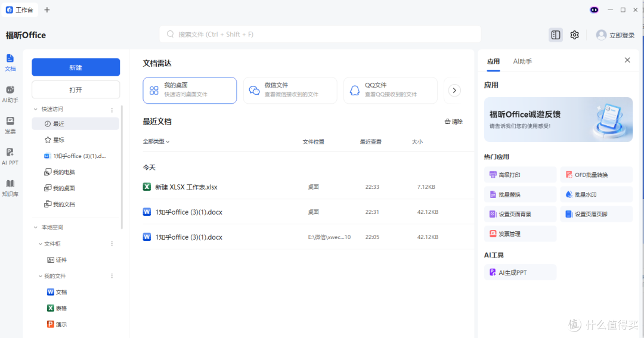Focus the 搜索文件 search field
This screenshot has height=338, width=644.
click(320, 34)
